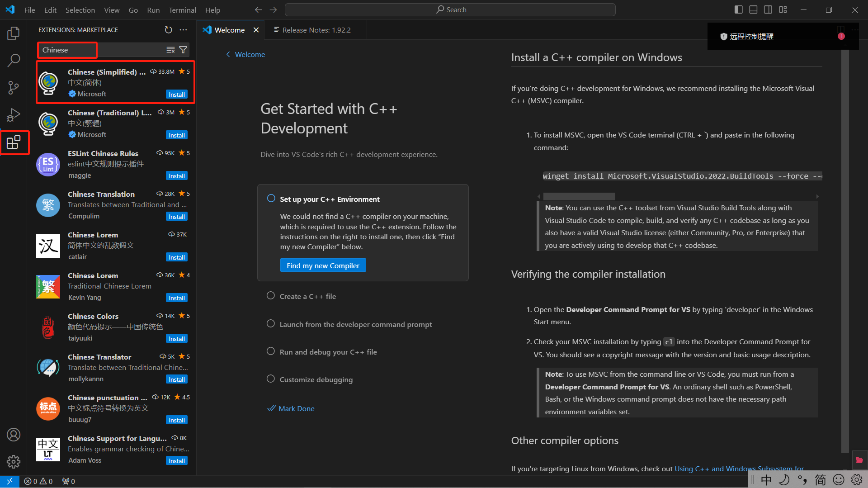The image size is (868, 488).
Task: Open ports forwarded indicator in status bar
Action: click(x=69, y=481)
